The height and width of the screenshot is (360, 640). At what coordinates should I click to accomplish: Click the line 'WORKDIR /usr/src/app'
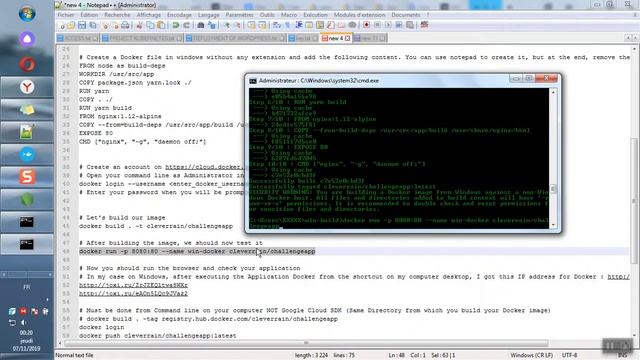[117, 74]
